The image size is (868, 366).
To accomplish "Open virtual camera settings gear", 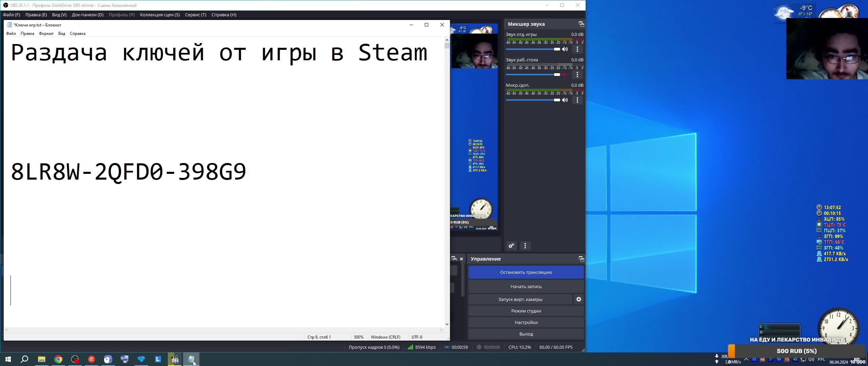I will pos(579,299).
